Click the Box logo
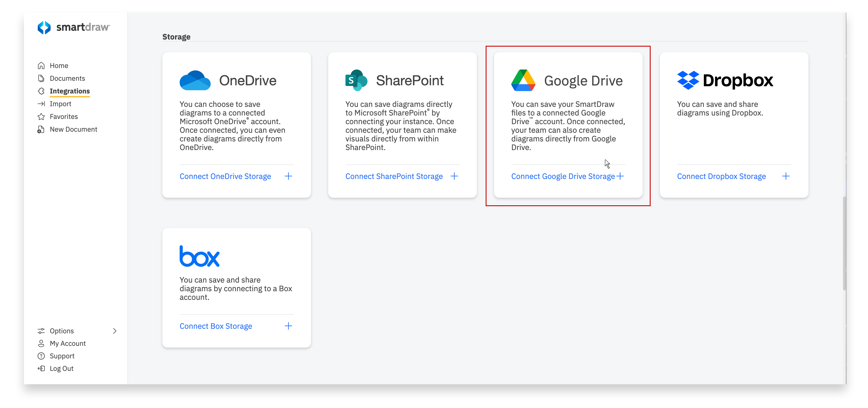 [199, 256]
